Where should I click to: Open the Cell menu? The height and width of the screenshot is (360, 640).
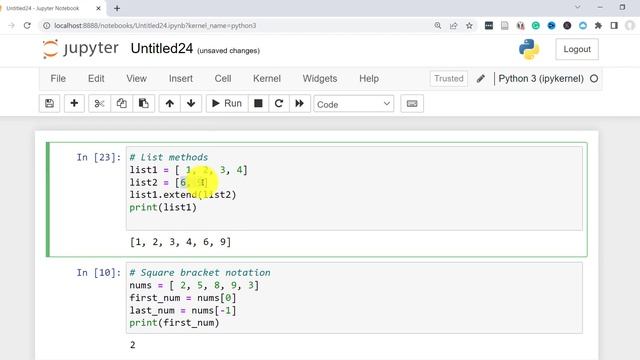tap(223, 78)
